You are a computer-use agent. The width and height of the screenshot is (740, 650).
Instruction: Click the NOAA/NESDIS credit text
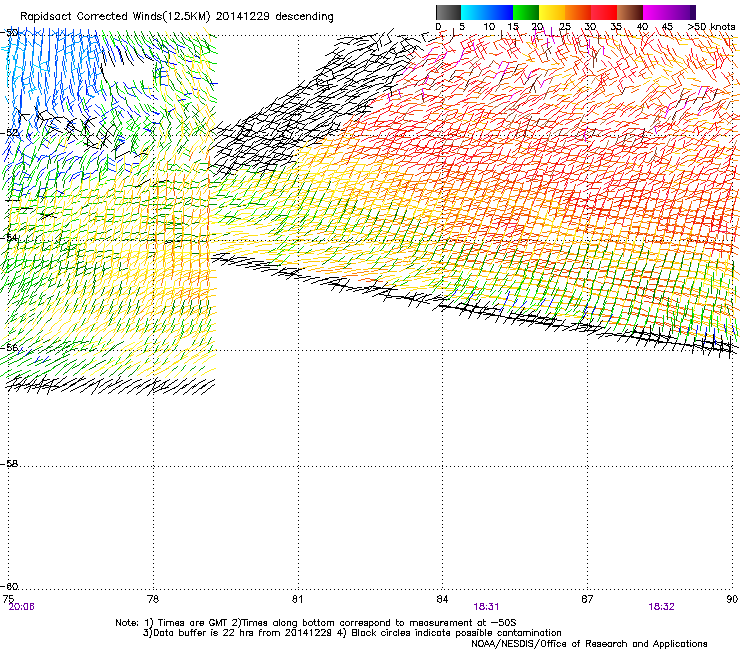point(589,643)
